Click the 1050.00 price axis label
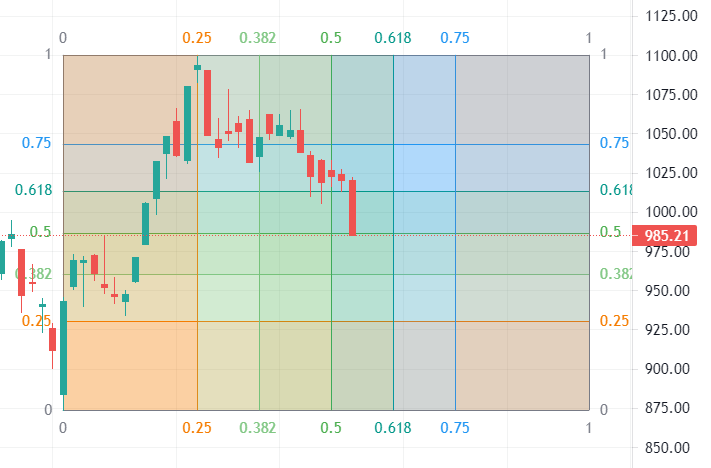Viewport: 711px width, 468px height. click(671, 134)
